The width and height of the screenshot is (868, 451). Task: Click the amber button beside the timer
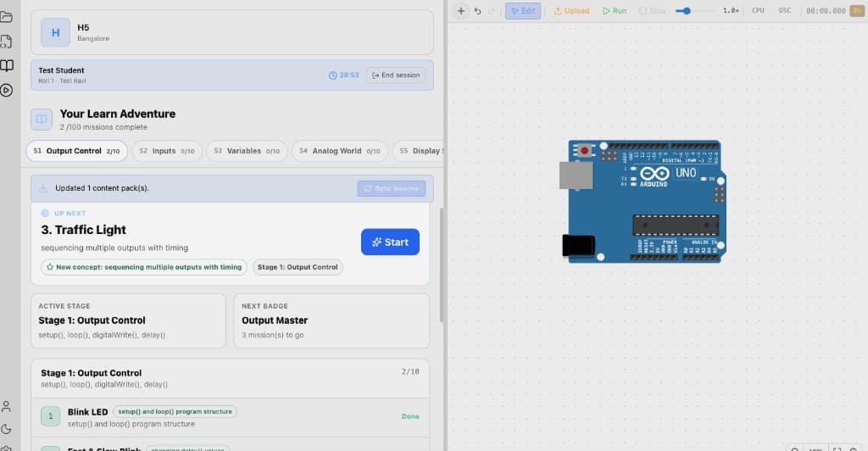(x=857, y=10)
